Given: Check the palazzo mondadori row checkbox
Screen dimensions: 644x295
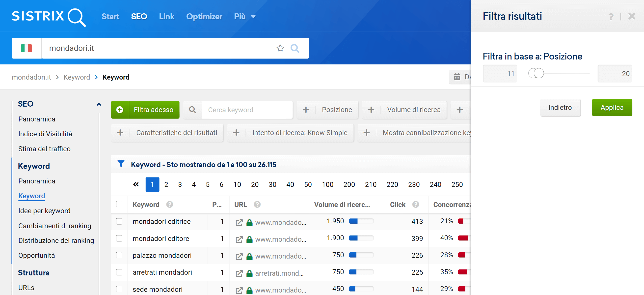Looking at the screenshot, I should 119,255.
